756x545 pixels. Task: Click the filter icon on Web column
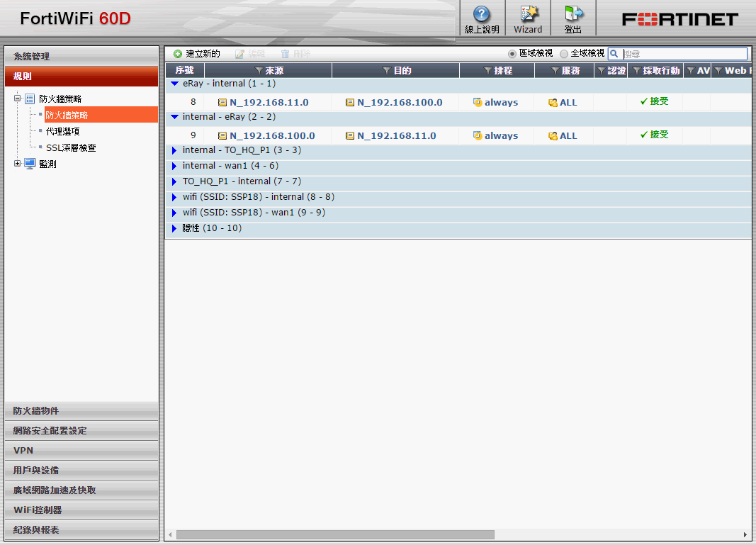point(718,71)
